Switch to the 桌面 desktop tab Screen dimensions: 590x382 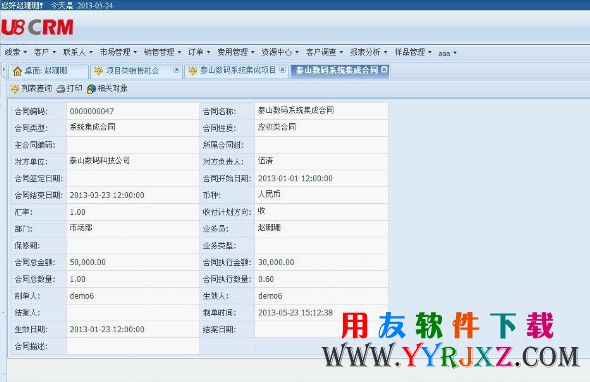point(48,71)
